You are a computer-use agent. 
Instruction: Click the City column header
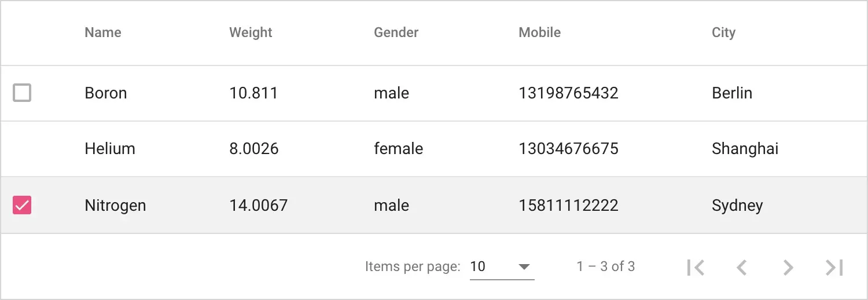[x=723, y=32]
